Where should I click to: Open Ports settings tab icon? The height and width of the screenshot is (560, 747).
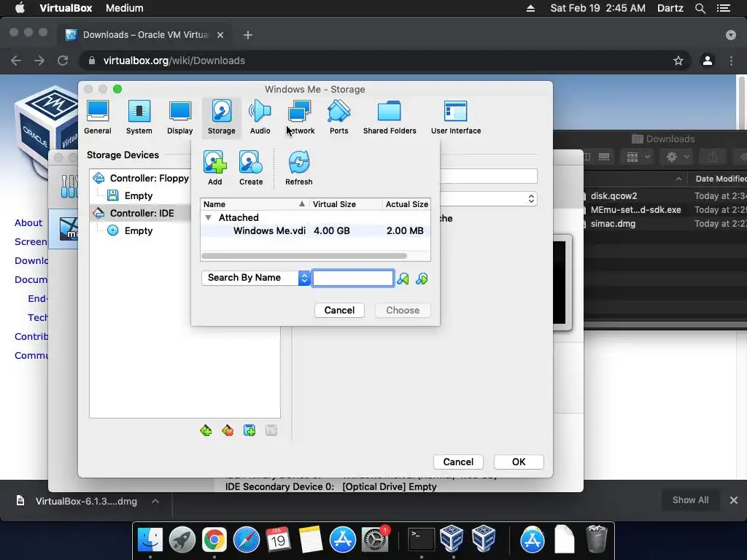click(x=338, y=112)
